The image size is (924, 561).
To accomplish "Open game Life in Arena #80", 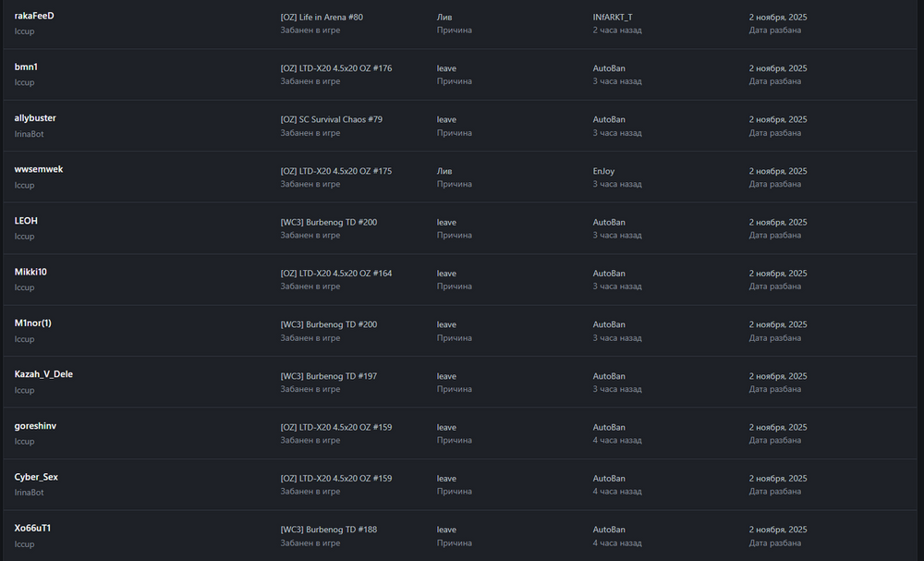I will click(322, 17).
